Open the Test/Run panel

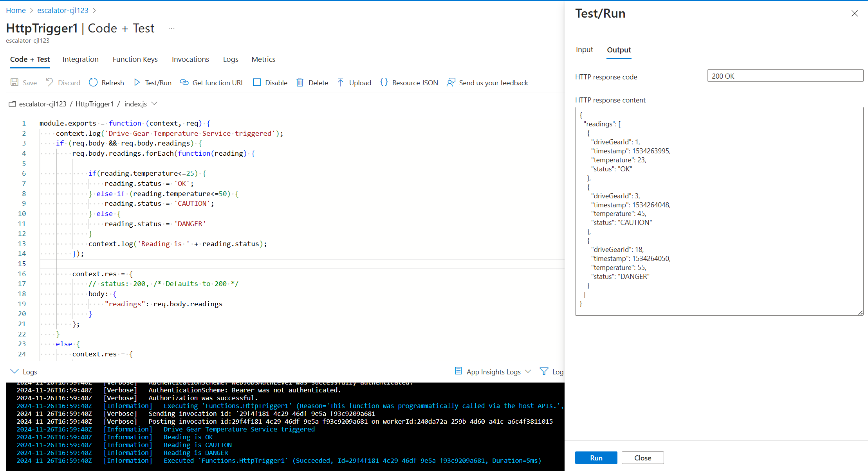click(152, 83)
